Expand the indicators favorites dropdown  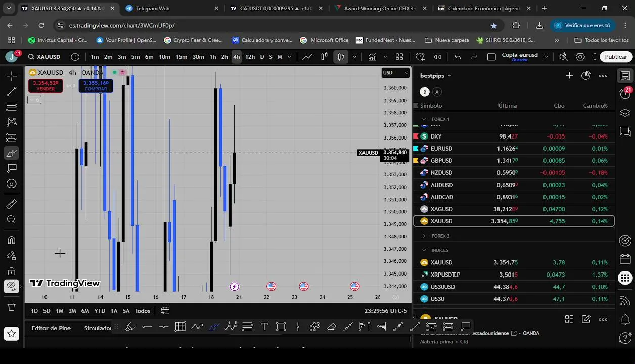(x=386, y=57)
